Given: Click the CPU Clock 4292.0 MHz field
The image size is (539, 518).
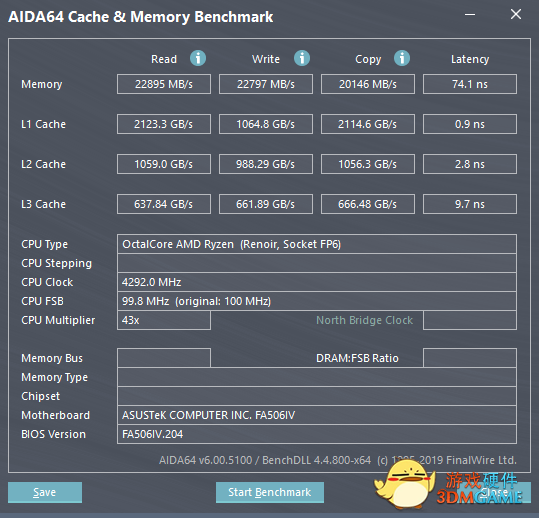Looking at the screenshot, I should click(x=317, y=282).
